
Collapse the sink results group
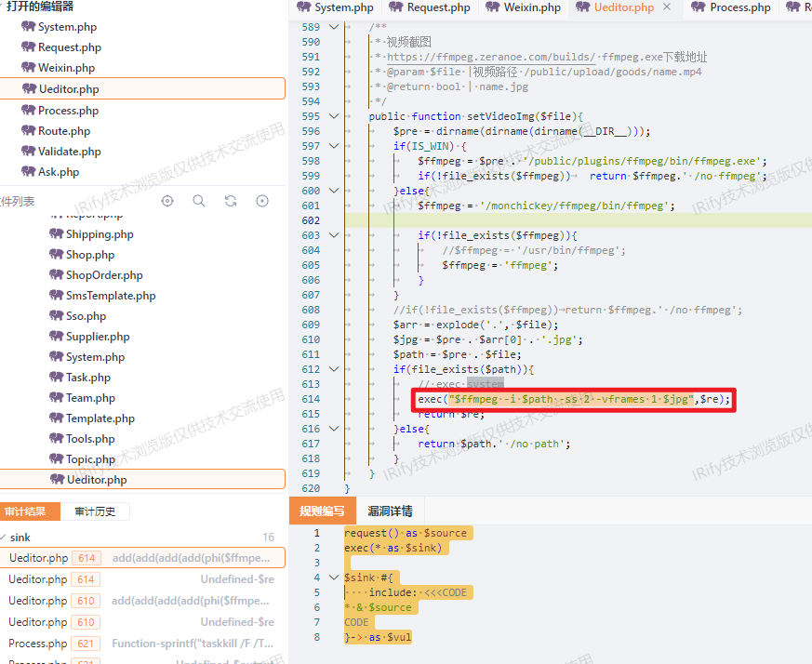pyautogui.click(x=3, y=538)
